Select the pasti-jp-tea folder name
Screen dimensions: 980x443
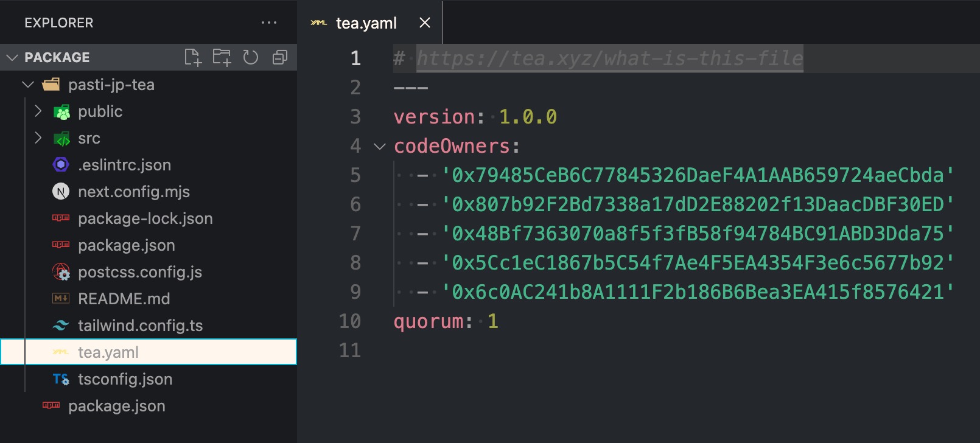[111, 85]
